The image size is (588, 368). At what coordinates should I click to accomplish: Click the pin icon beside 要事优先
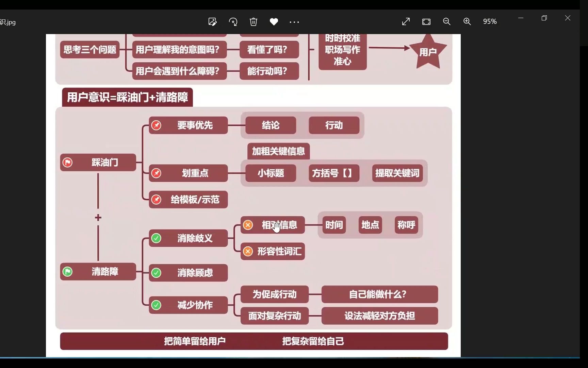(156, 125)
